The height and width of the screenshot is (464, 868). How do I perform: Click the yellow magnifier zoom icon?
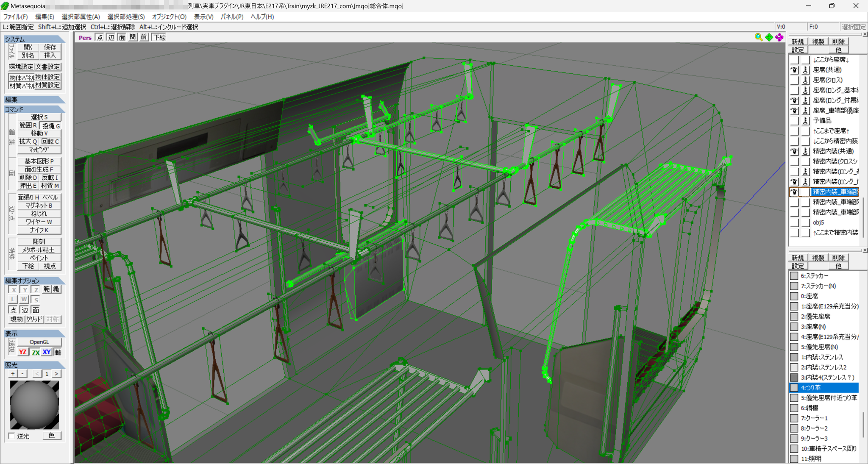(759, 37)
